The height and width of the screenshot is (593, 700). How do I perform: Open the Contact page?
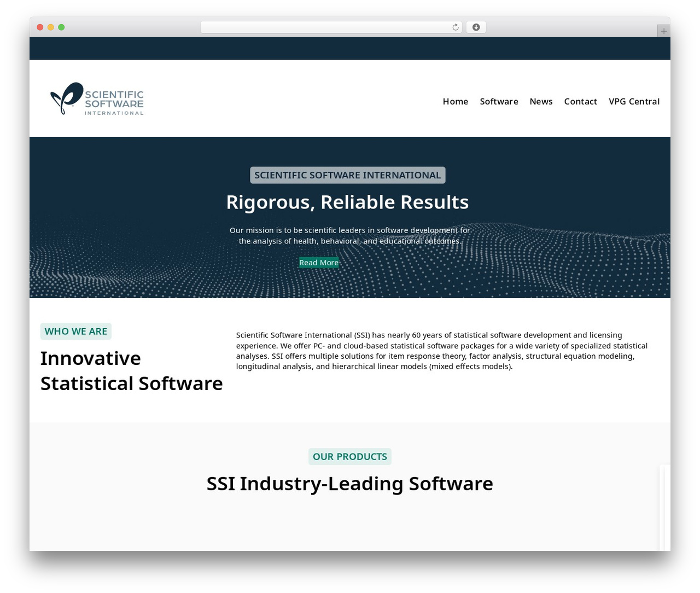[580, 101]
